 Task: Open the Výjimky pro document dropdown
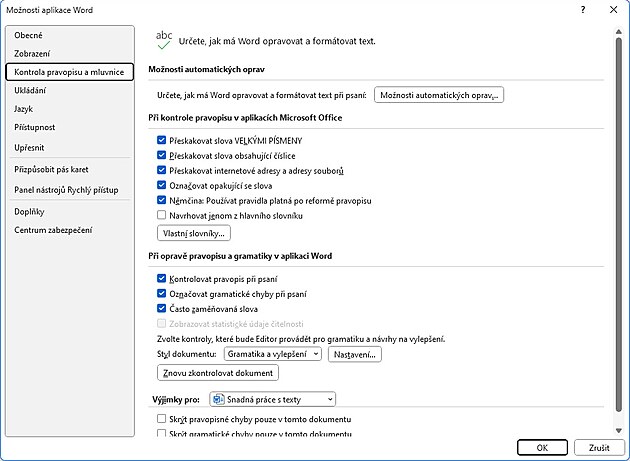click(x=272, y=398)
